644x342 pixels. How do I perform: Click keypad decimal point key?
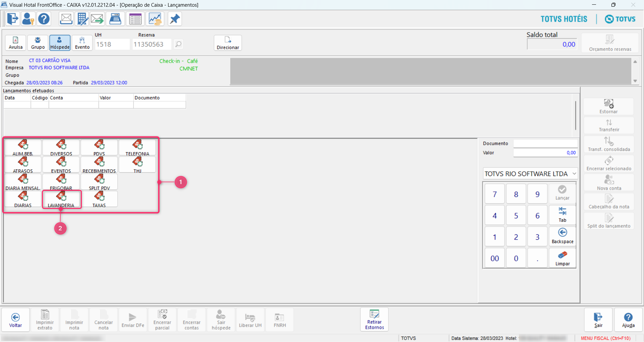[x=537, y=258]
